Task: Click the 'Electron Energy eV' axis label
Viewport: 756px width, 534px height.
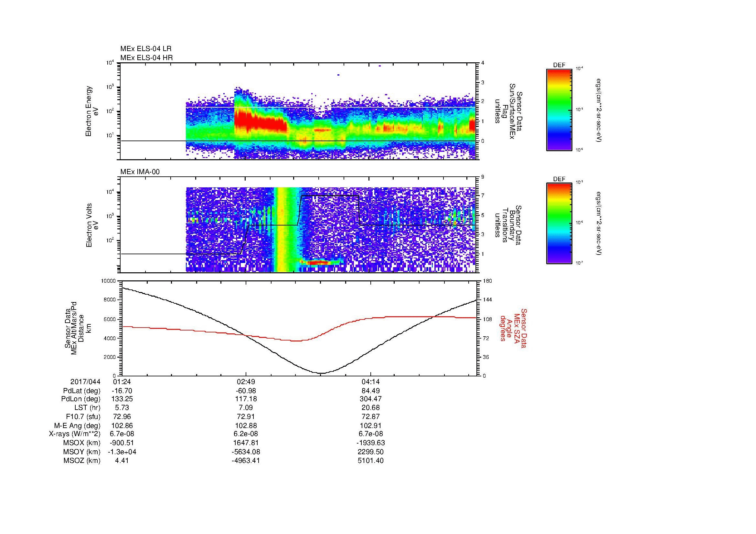Action: coord(92,111)
